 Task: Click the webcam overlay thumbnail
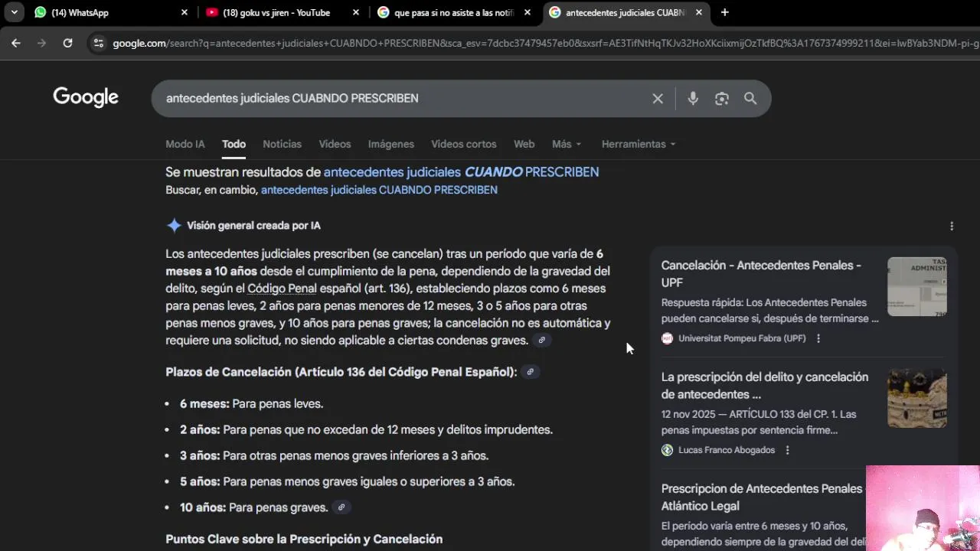point(923,508)
